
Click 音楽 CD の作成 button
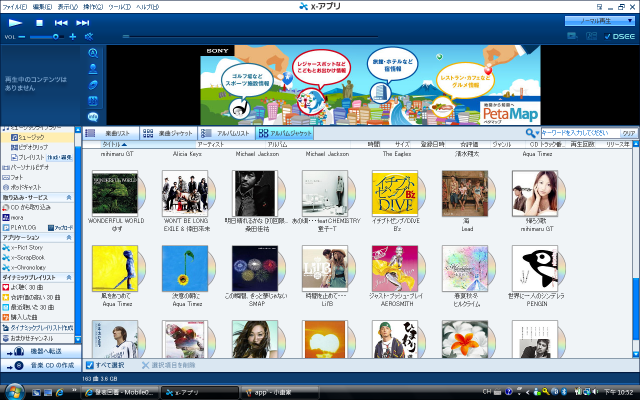(40, 365)
